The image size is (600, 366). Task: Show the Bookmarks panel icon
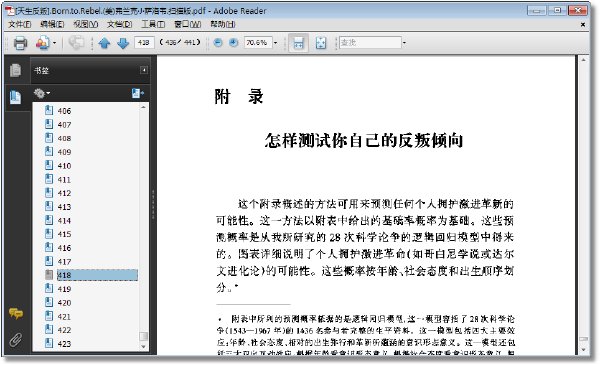(x=15, y=97)
